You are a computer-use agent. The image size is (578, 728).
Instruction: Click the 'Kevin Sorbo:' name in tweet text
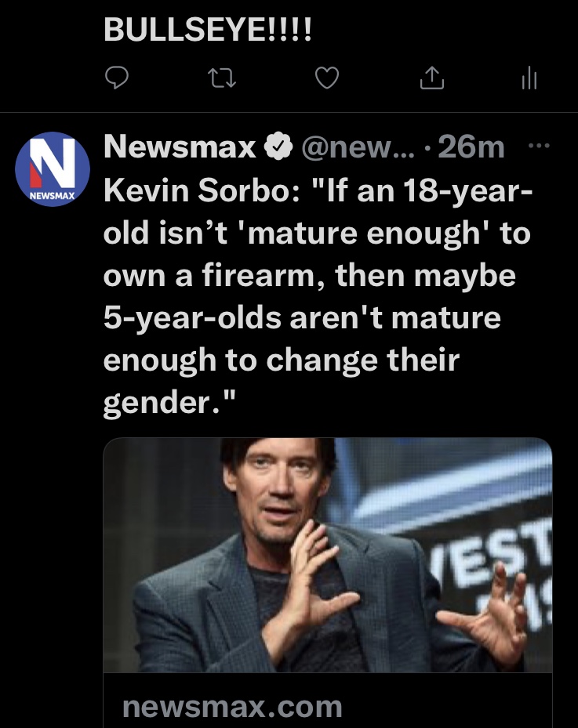point(203,190)
